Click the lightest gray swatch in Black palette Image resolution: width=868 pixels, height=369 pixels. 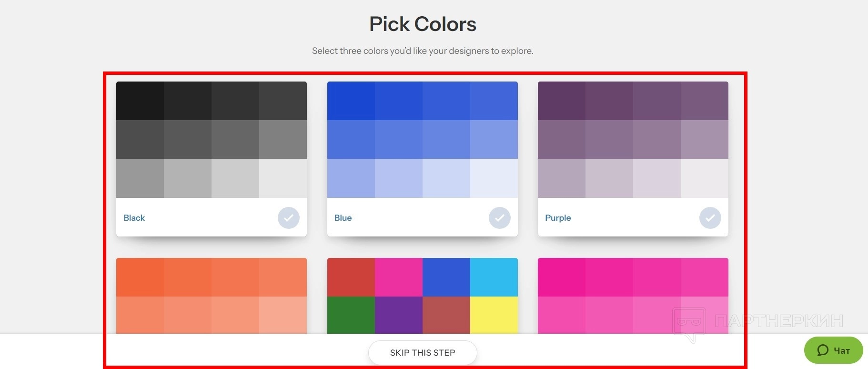(283, 178)
